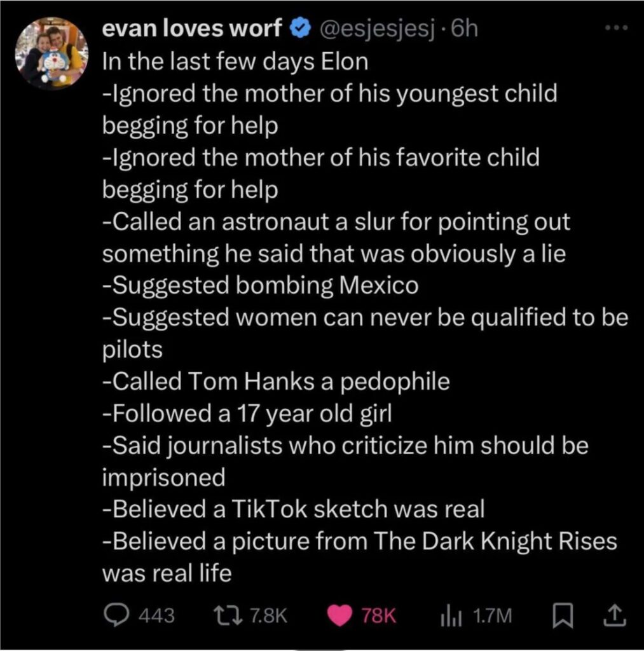Click the "Suggested bombing Mexico" line of text
This screenshot has width=644, height=651.
[261, 285]
